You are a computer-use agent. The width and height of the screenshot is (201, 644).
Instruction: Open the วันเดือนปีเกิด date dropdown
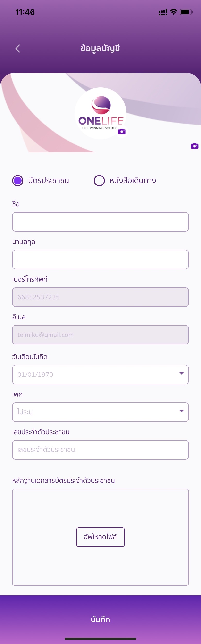(95, 374)
